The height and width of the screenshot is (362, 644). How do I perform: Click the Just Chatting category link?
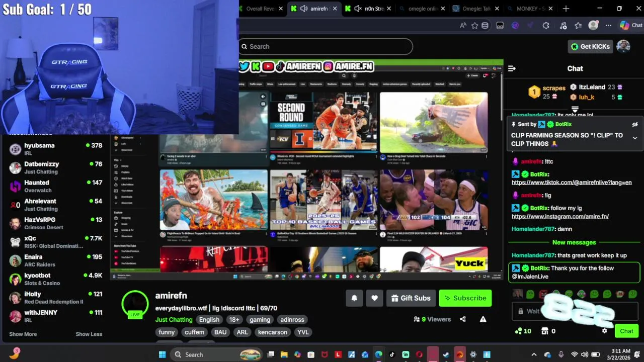coord(174,319)
